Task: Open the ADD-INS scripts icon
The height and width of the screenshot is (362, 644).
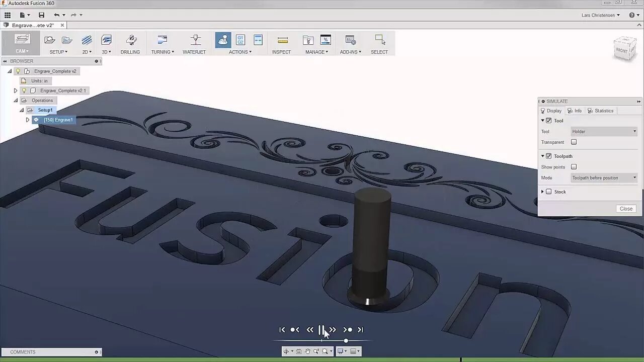Action: pos(351,40)
